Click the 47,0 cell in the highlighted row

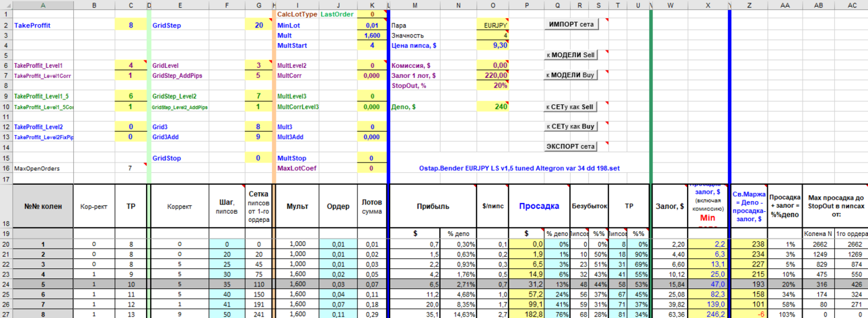click(708, 284)
